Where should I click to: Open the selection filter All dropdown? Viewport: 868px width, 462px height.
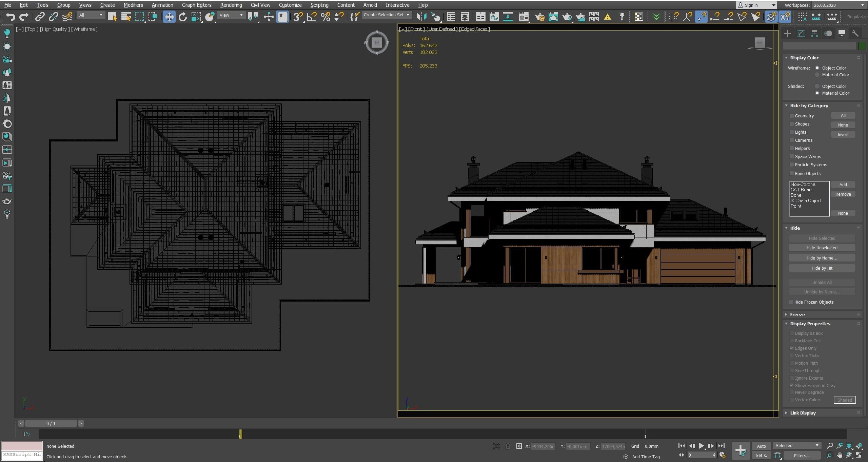pos(91,15)
